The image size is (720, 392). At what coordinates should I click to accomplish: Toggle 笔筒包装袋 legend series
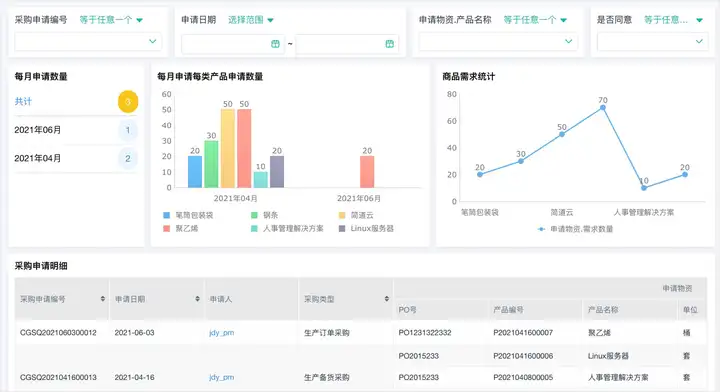(x=188, y=215)
